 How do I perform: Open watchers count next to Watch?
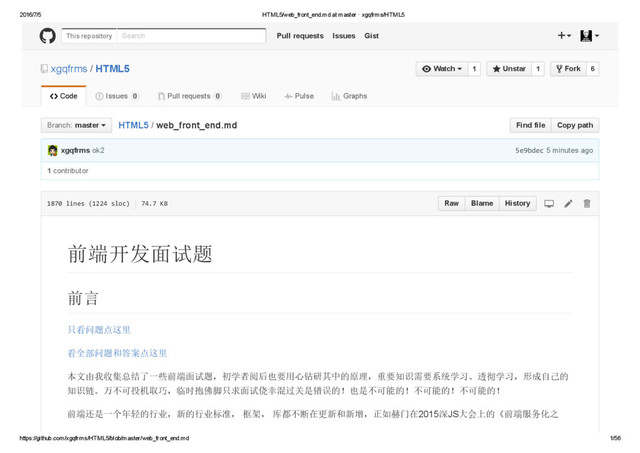click(x=474, y=69)
